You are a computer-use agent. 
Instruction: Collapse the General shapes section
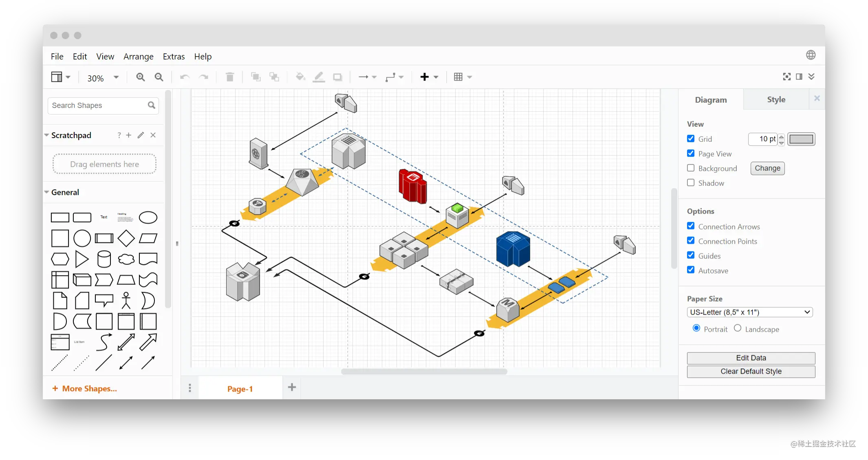[47, 192]
